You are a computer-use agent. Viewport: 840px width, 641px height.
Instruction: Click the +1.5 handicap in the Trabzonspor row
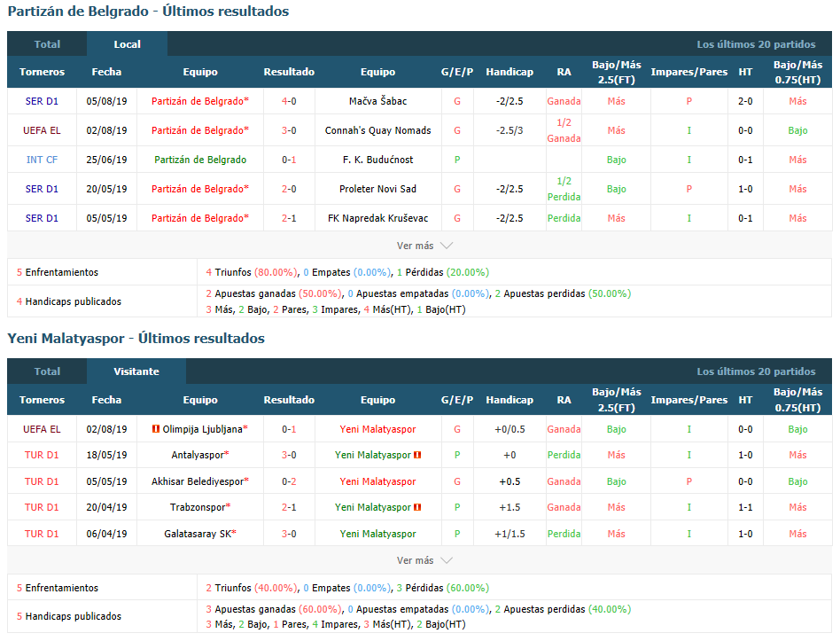pos(509,507)
